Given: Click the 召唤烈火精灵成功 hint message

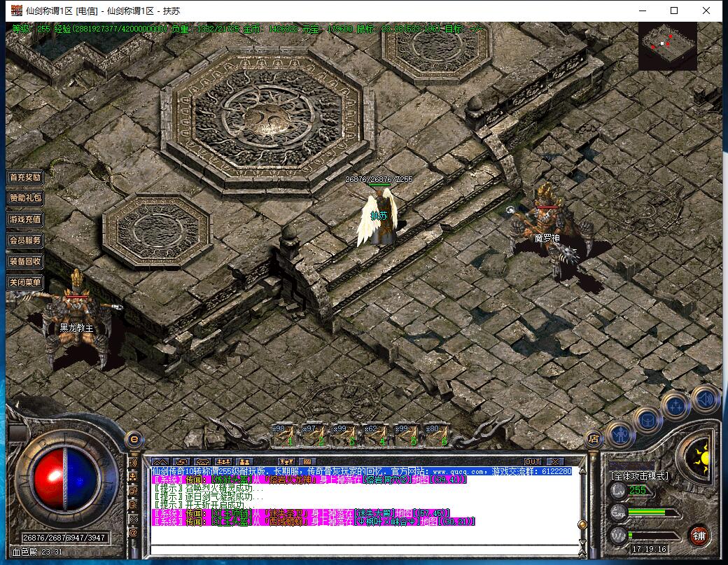Looking at the screenshot, I should pos(209,489).
